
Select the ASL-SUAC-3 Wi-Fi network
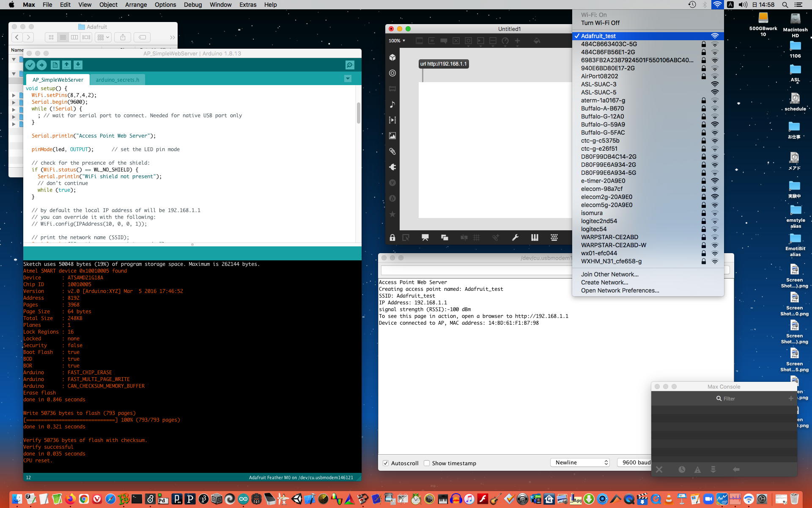(x=598, y=84)
